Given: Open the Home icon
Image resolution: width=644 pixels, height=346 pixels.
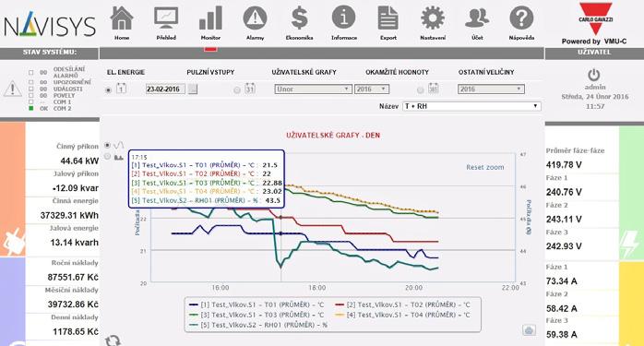Looking at the screenshot, I should 122,18.
